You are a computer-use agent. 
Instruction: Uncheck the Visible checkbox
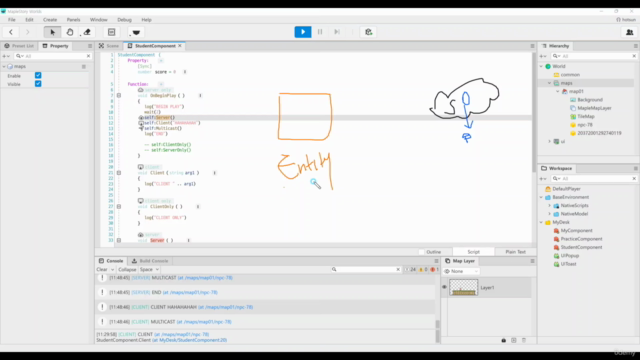[x=38, y=84]
